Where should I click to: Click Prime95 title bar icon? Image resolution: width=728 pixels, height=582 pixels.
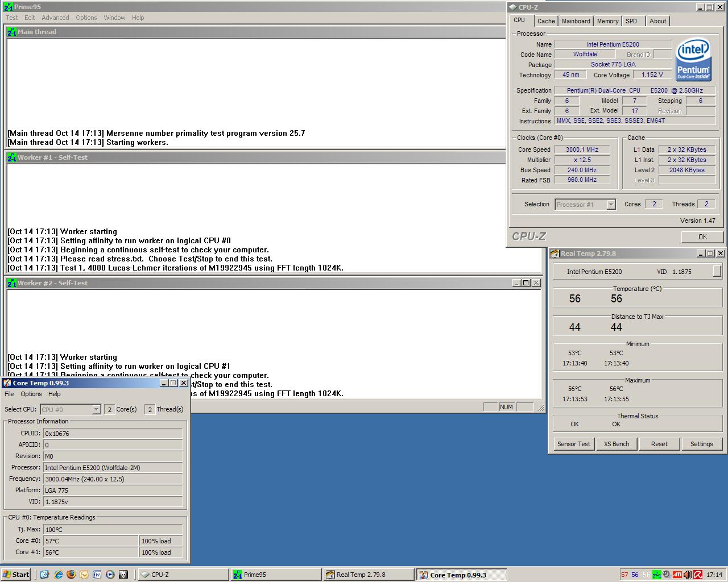click(x=8, y=7)
